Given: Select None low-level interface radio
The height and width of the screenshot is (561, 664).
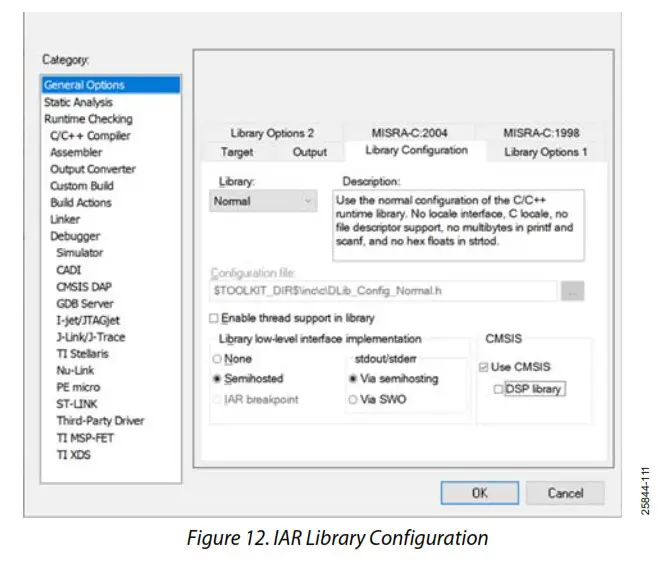Looking at the screenshot, I should pos(217,359).
